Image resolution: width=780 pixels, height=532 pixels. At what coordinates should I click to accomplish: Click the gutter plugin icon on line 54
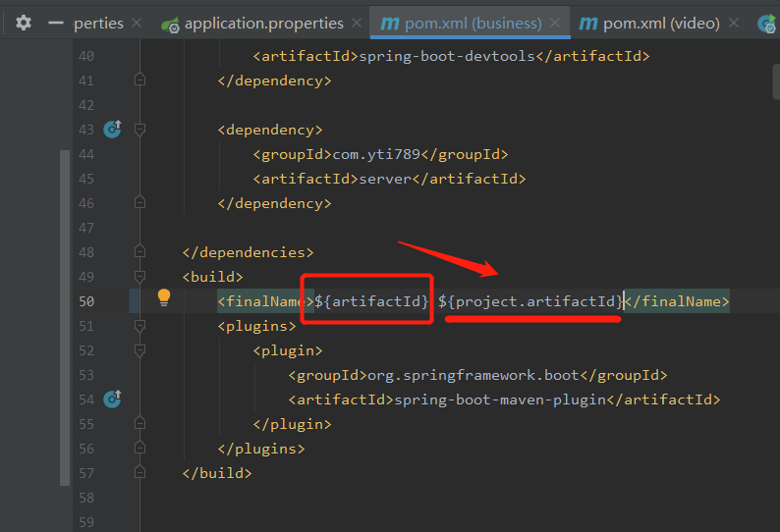(x=112, y=399)
